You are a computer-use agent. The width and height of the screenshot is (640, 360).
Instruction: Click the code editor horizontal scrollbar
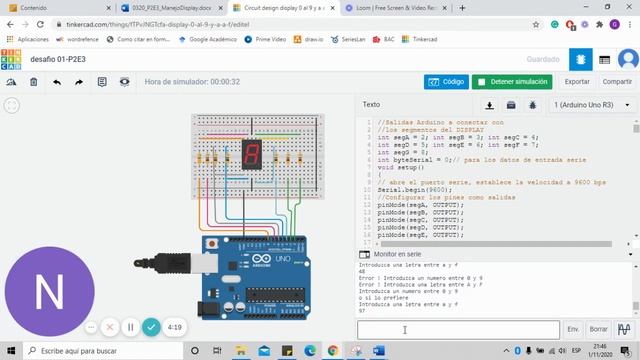496,244
